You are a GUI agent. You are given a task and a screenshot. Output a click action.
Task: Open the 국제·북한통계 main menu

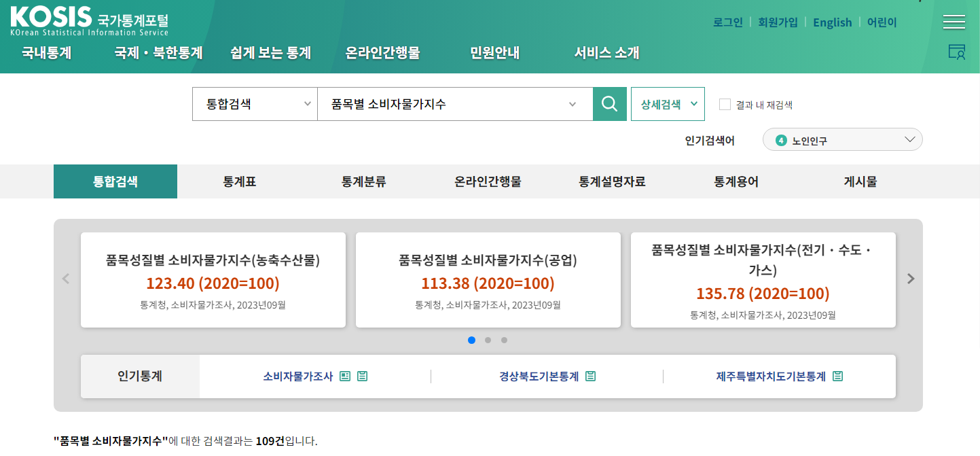point(158,53)
